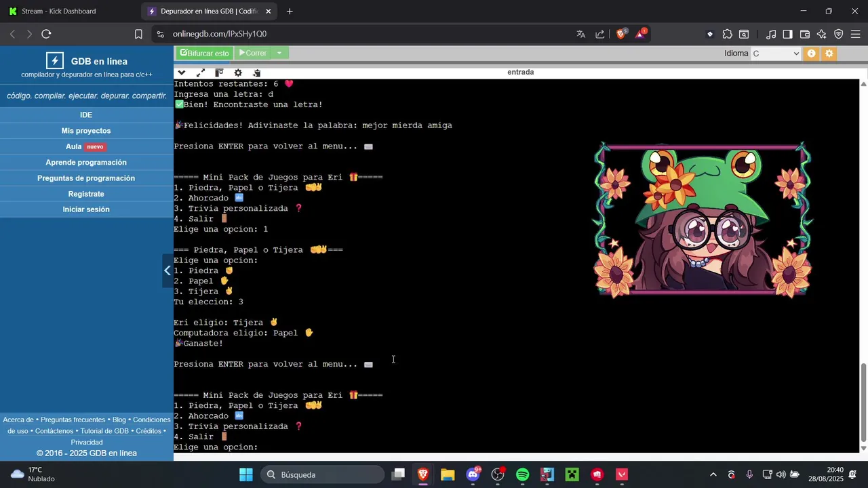Viewport: 868px width, 488px height.
Task: Open Mis proyectos in the sidebar
Action: (86, 131)
